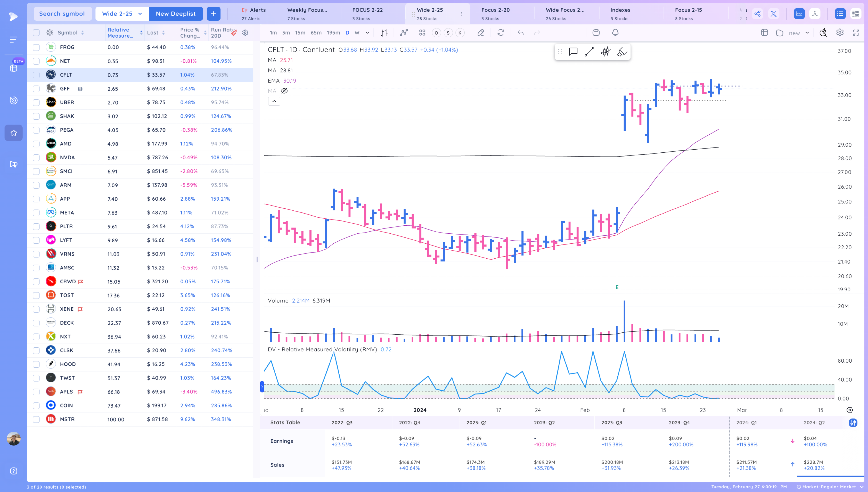Image resolution: width=868 pixels, height=492 pixels.
Task: Collapse the indicator legend chevron
Action: click(x=274, y=101)
